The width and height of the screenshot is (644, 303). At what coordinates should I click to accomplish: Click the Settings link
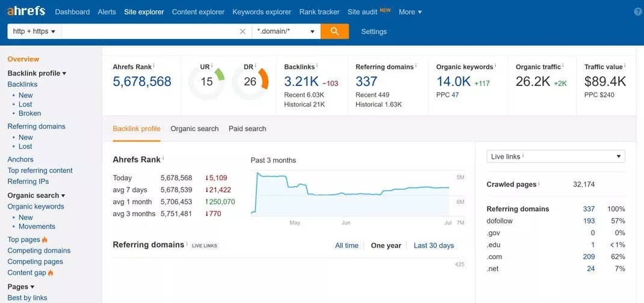[x=374, y=32]
